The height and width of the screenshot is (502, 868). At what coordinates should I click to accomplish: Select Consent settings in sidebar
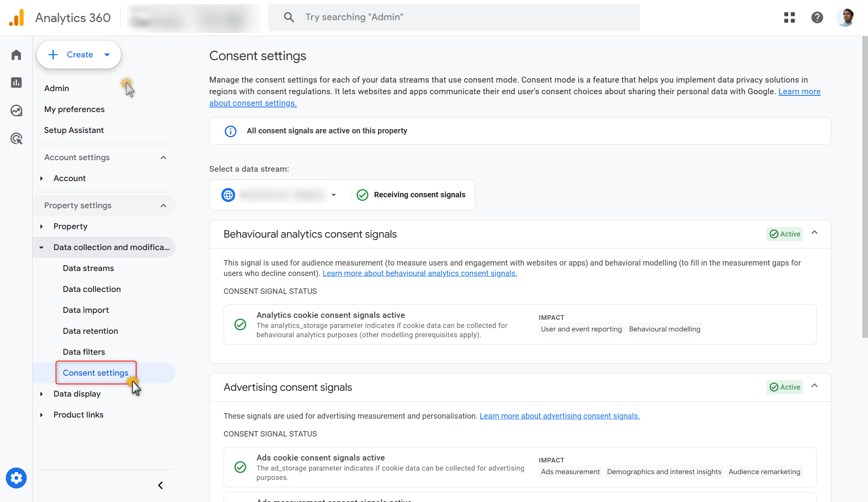click(x=95, y=373)
